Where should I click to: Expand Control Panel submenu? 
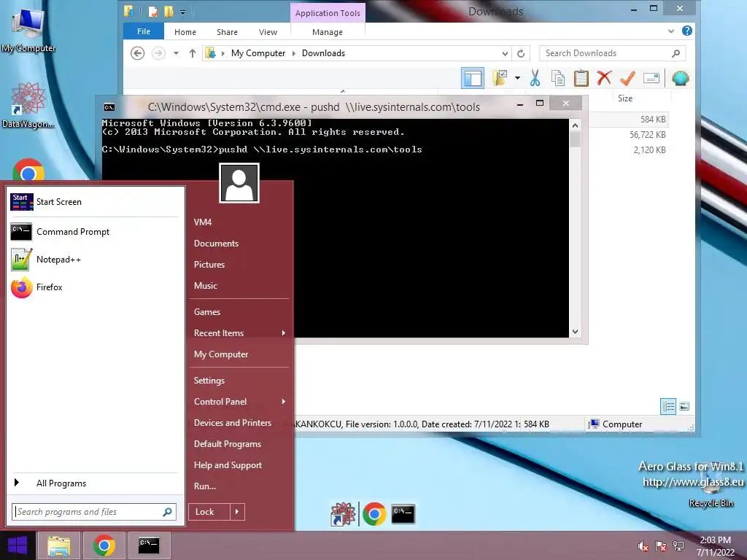point(239,402)
